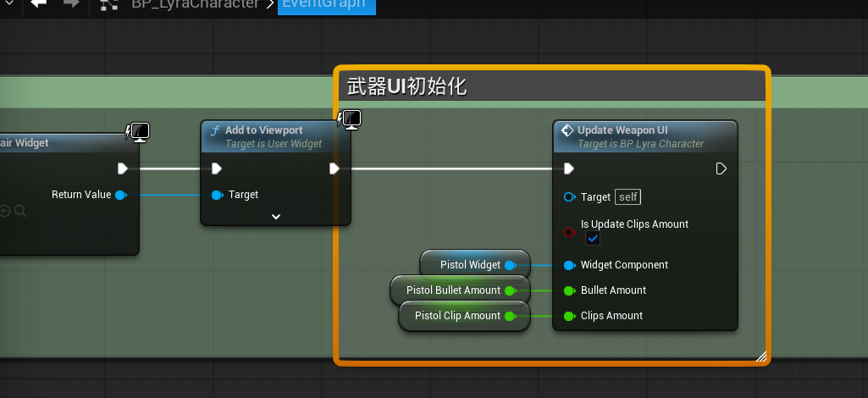This screenshot has width=868, height=398.
Task: Click the comment box resize handle corner
Action: [x=760, y=356]
